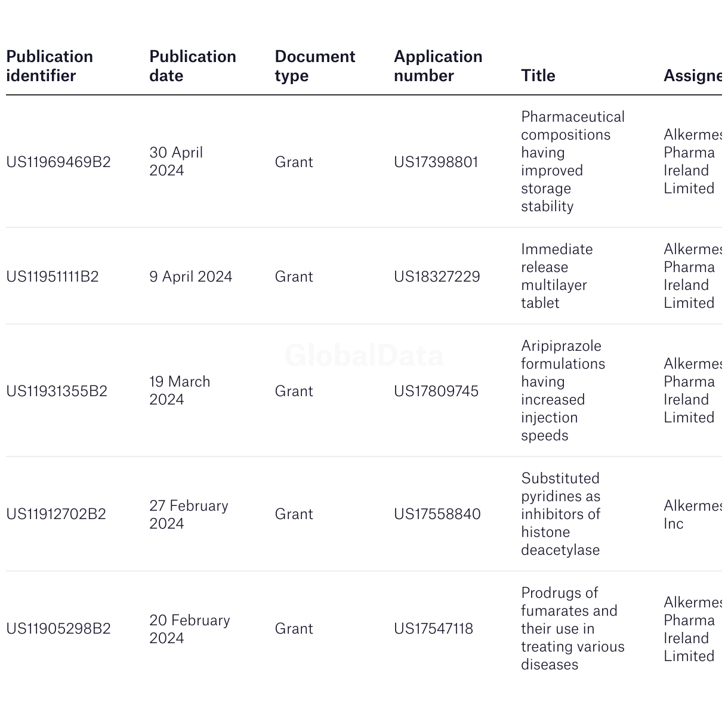This screenshot has height=710, width=728.
Task: Click the Substituted pyridines title cell
Action: 561,514
